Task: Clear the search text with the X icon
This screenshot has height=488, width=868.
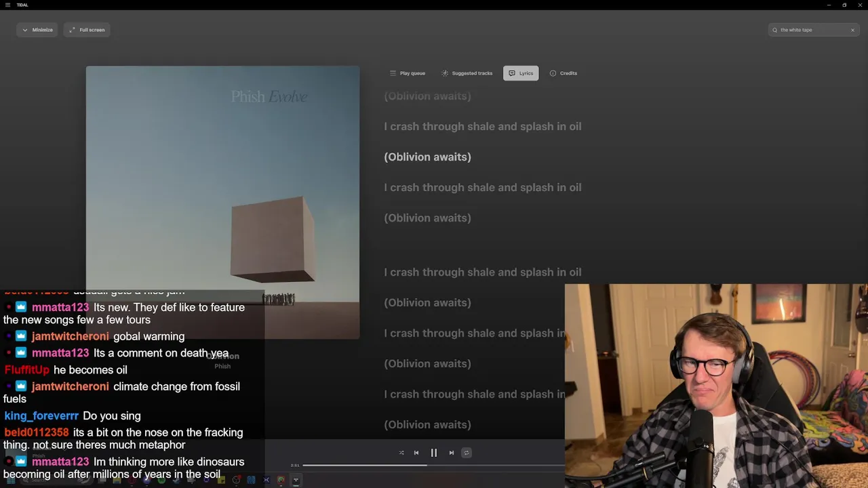Action: pyautogui.click(x=852, y=30)
